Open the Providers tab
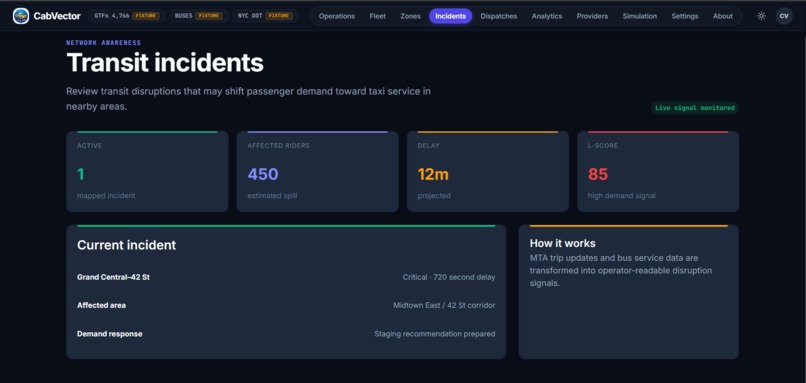The width and height of the screenshot is (806, 383). point(592,16)
